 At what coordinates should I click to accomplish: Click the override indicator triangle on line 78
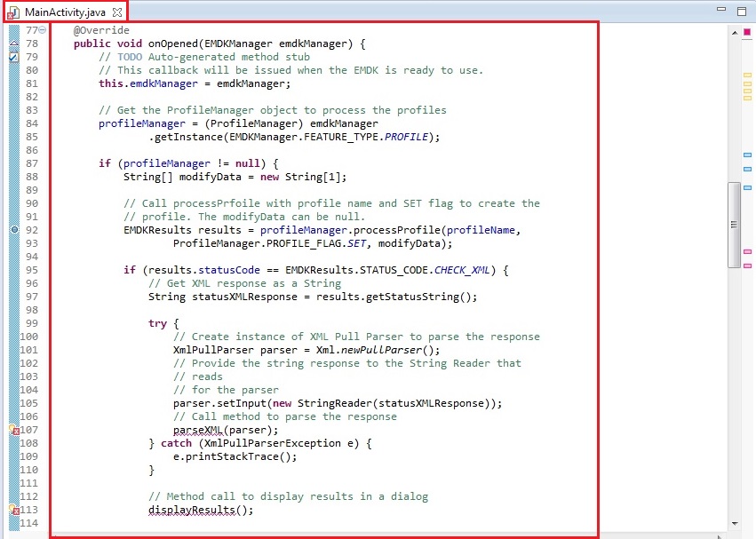point(13,43)
